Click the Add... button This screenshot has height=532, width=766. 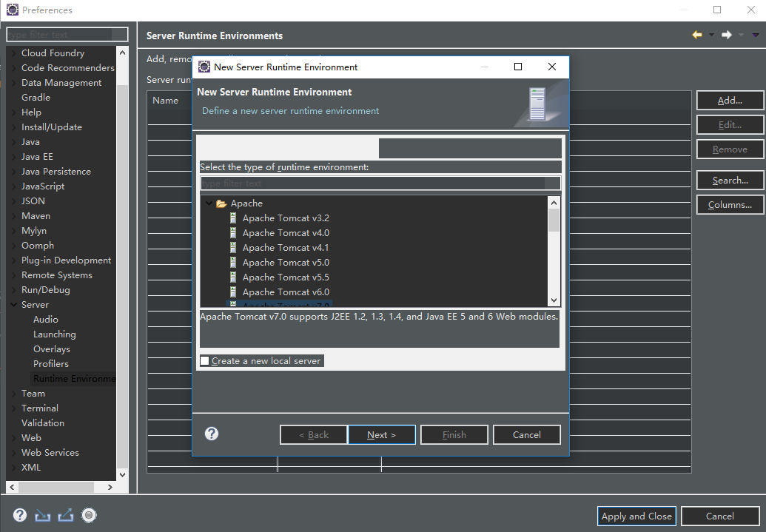coord(730,100)
